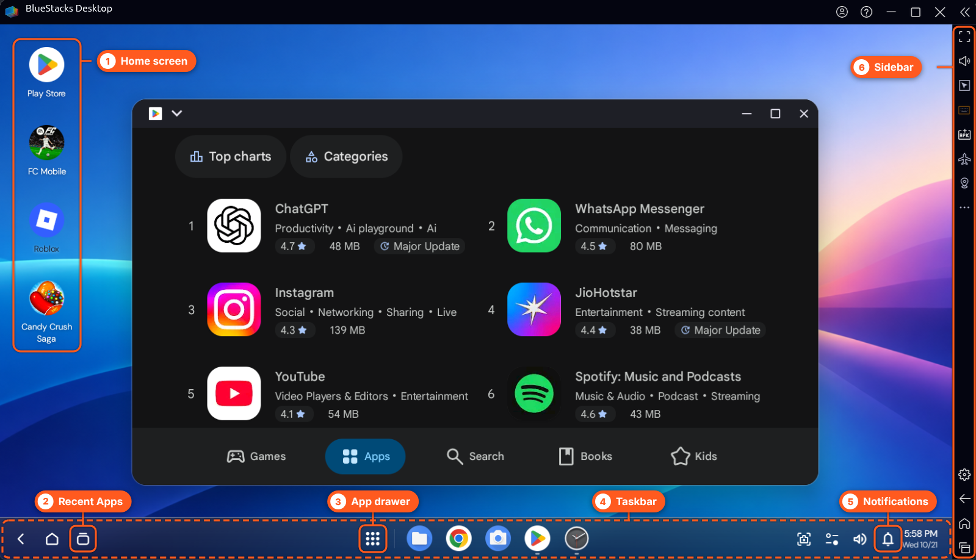Viewport: 976px width, 560px height.
Task: Click the sidebar recent windows icon
Action: point(964,548)
